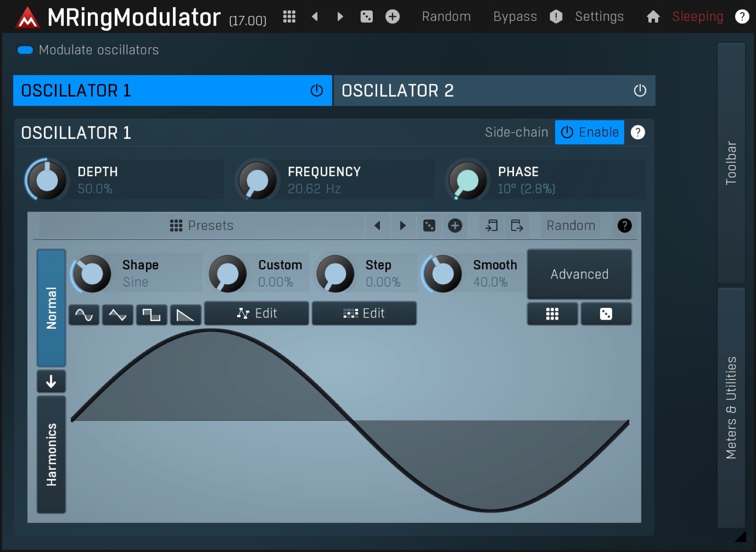756x552 pixels.
Task: Click the grid presets icon below Advanced
Action: tap(552, 314)
